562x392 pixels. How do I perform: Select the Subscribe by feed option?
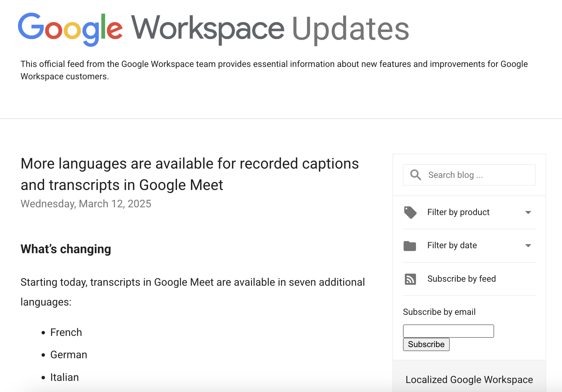coord(462,279)
